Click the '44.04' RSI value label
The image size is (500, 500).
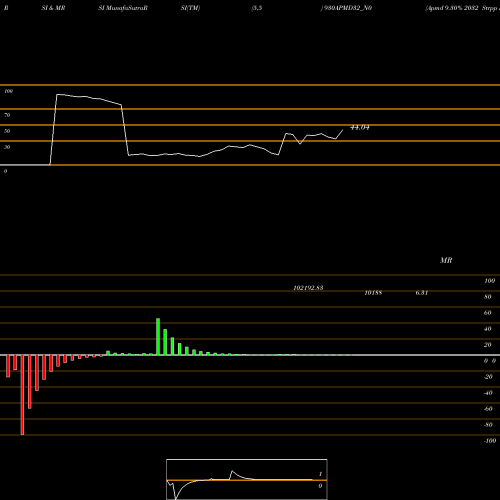(360, 127)
